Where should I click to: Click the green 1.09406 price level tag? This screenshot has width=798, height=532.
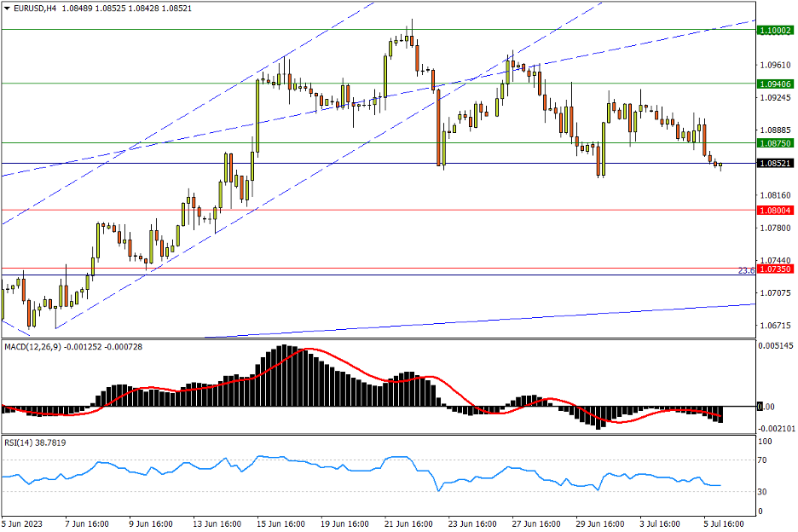tap(774, 84)
